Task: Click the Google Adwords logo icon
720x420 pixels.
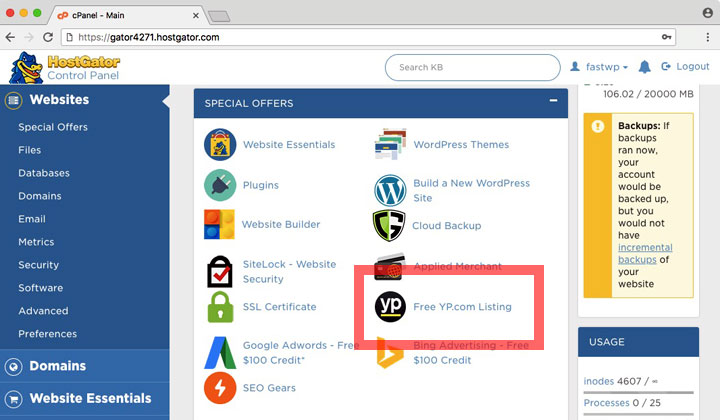Action: 220,353
